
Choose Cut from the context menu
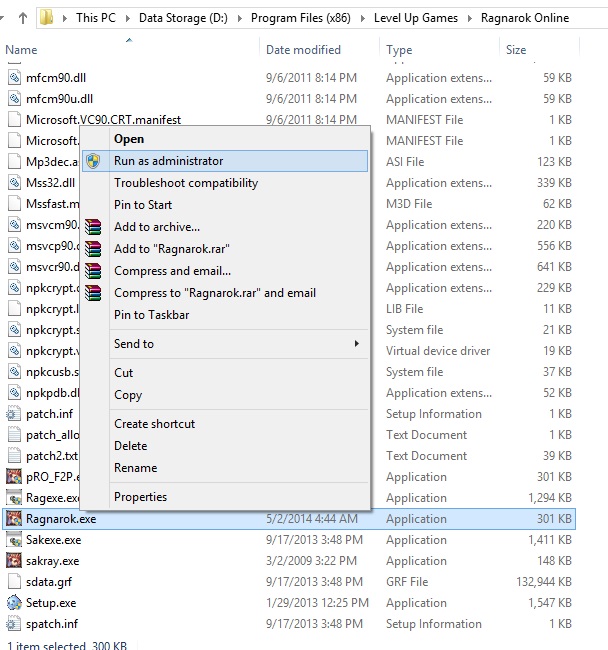[x=224, y=373]
